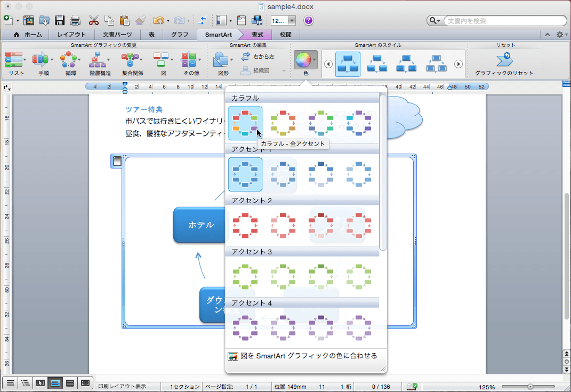Switch to the ホーム tab
The height and width of the screenshot is (392, 571).
point(28,35)
